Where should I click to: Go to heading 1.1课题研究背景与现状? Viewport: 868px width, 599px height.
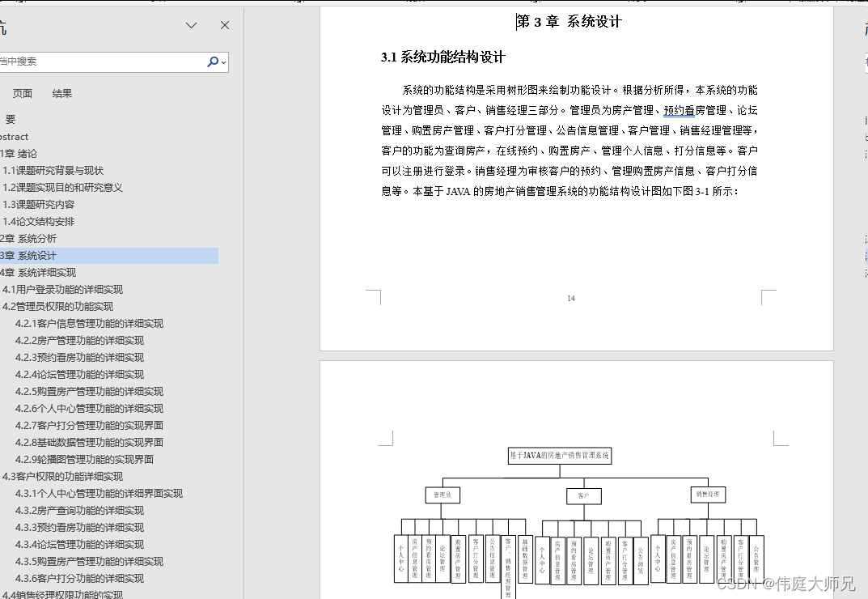click(x=53, y=171)
